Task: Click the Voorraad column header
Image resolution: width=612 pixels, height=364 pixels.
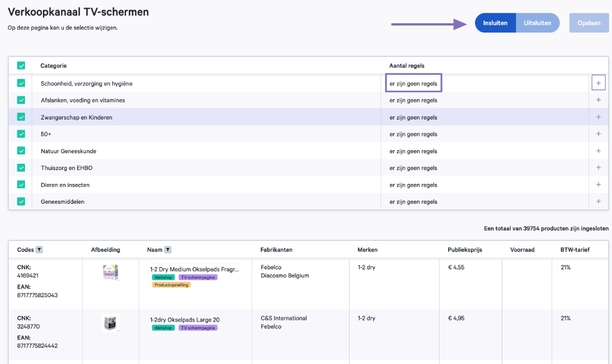Action: click(522, 250)
